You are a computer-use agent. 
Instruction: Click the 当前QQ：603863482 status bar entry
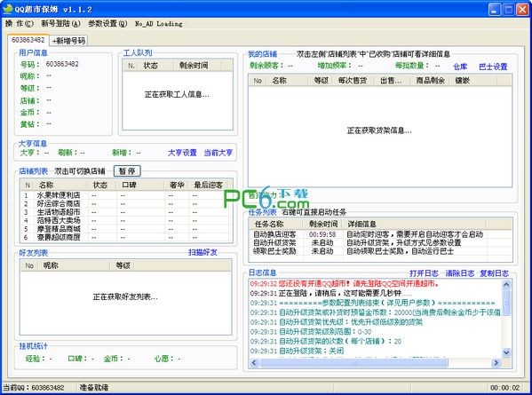pos(33,388)
